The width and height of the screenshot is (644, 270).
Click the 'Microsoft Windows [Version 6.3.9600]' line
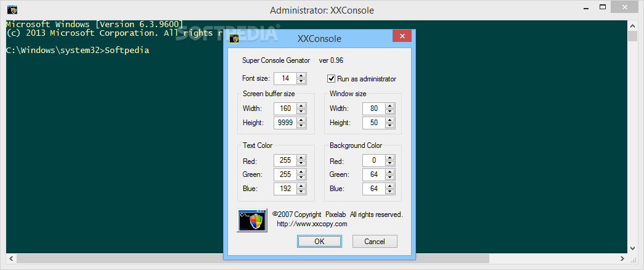(x=94, y=25)
